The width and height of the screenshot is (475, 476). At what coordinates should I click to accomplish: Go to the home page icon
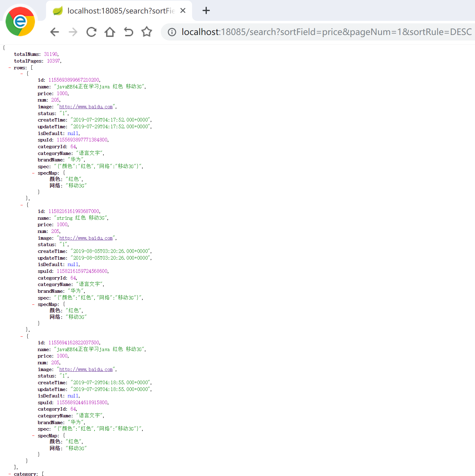coord(110,32)
